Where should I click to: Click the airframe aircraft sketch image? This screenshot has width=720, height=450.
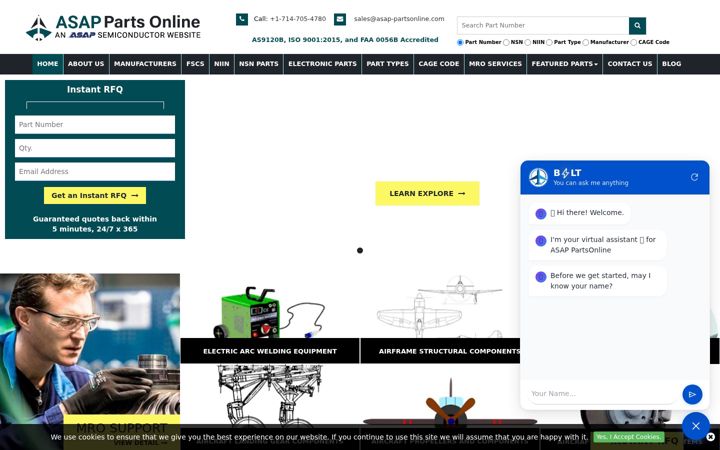tap(440, 307)
